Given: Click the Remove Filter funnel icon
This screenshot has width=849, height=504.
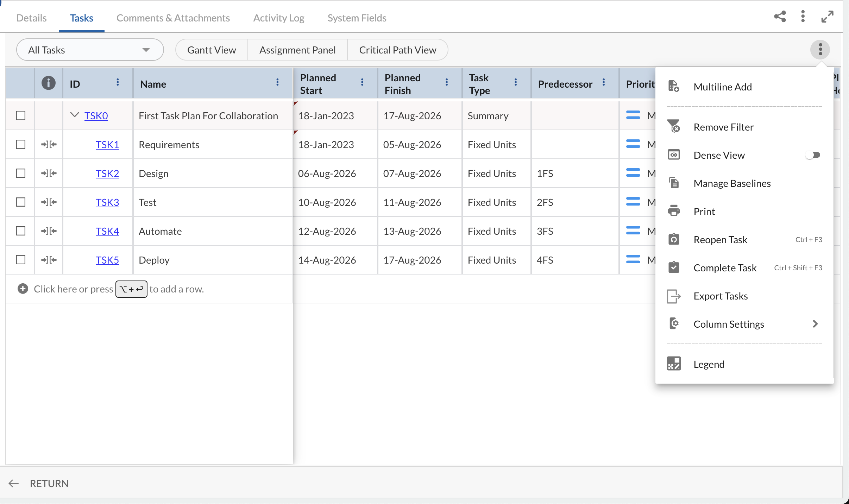Looking at the screenshot, I should tap(674, 126).
